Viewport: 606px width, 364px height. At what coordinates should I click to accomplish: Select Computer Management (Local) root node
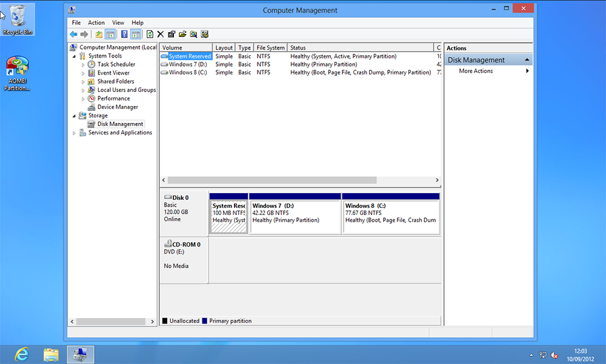coord(113,47)
